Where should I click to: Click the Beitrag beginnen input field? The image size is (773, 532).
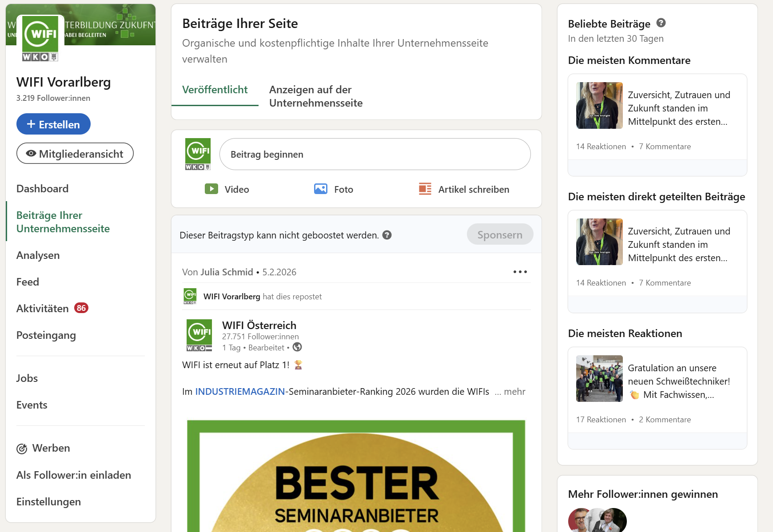click(375, 155)
